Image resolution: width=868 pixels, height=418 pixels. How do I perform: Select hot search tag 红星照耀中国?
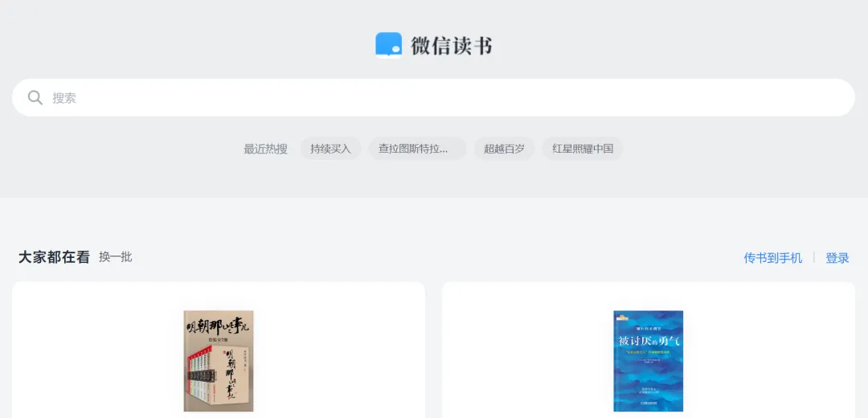[583, 149]
